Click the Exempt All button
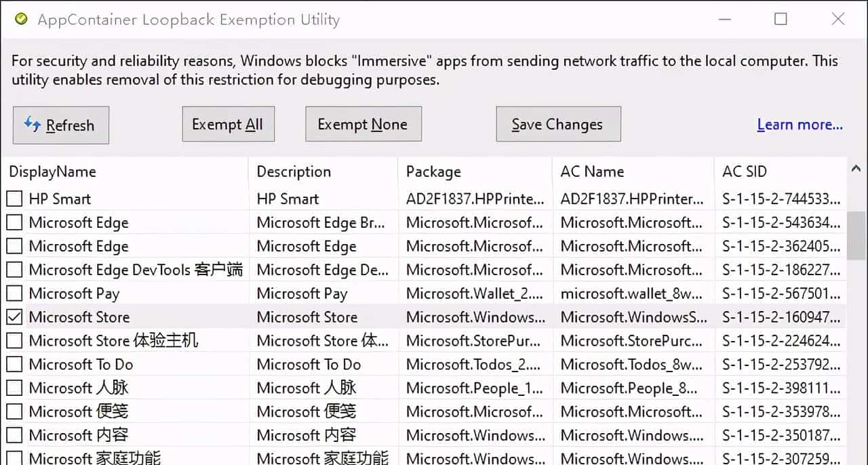The height and width of the screenshot is (465, 868). click(x=228, y=123)
